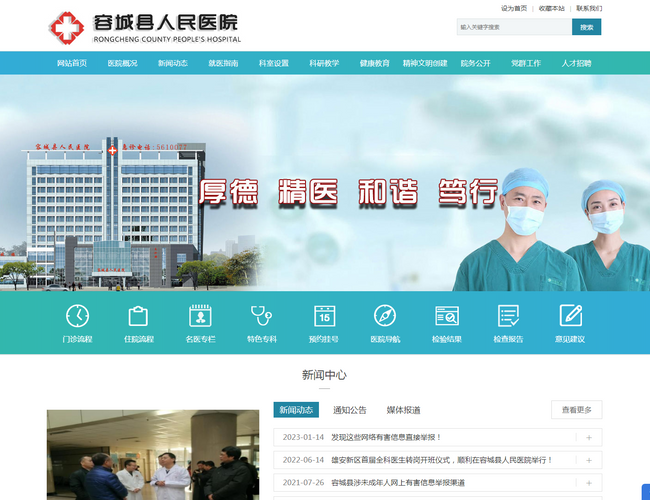The width and height of the screenshot is (650, 500).
Task: Open the 名医专栏 doctor icon
Action: 200,317
